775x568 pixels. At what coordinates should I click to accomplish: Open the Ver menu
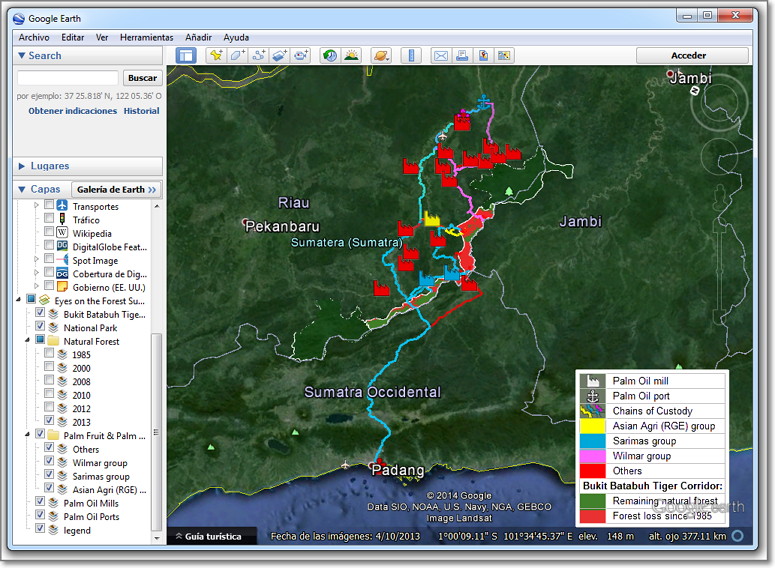[x=102, y=37]
